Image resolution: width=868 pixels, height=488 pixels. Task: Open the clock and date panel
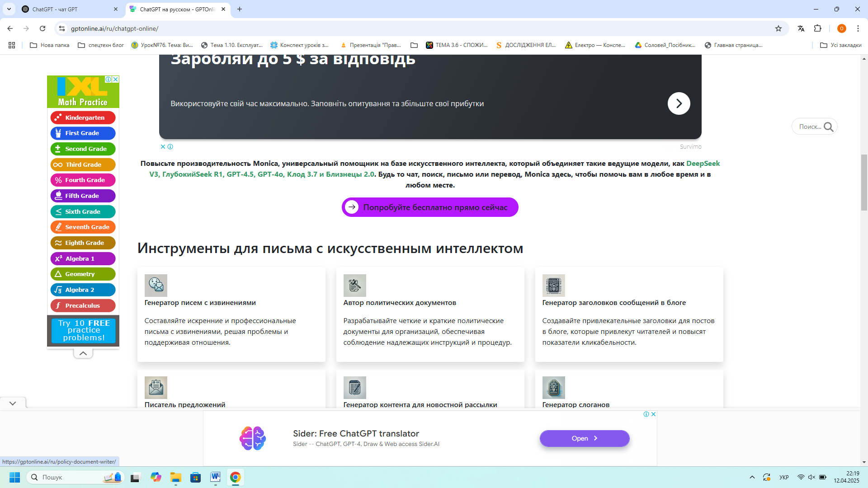(846, 477)
